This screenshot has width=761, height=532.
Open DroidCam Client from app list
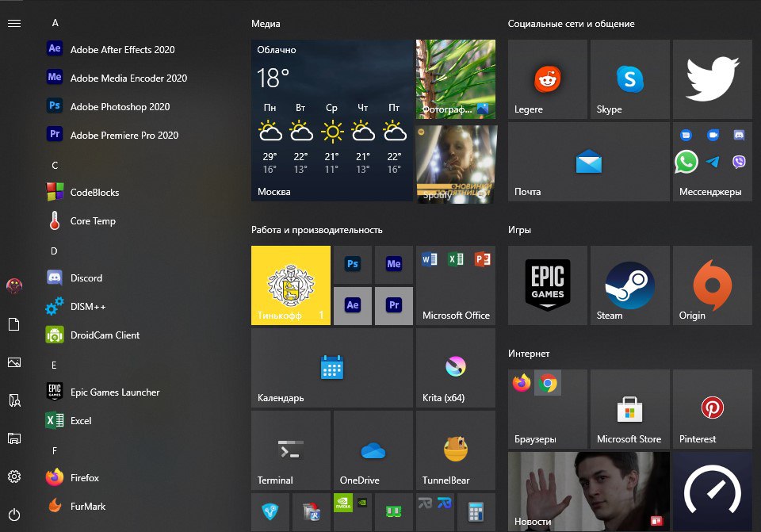tap(93, 335)
